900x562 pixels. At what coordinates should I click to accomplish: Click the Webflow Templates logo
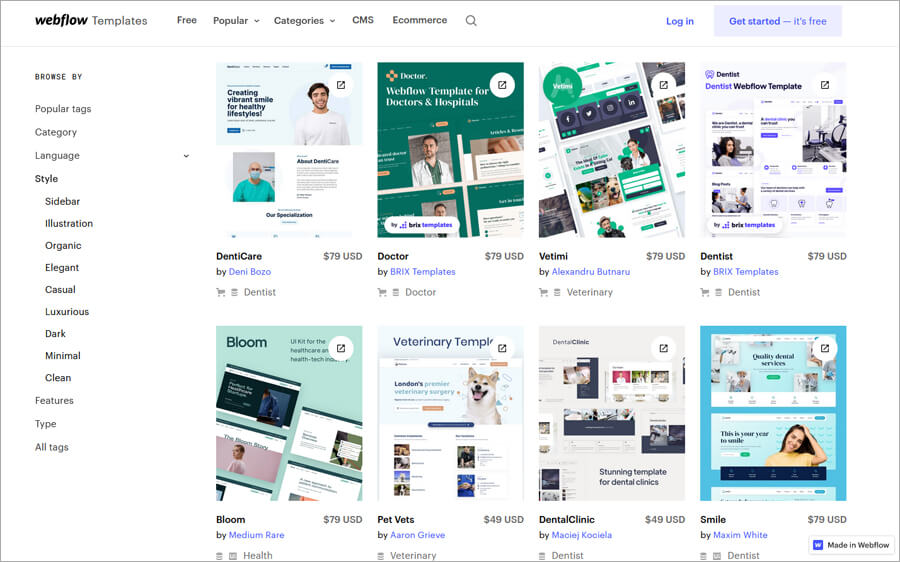pyautogui.click(x=91, y=20)
